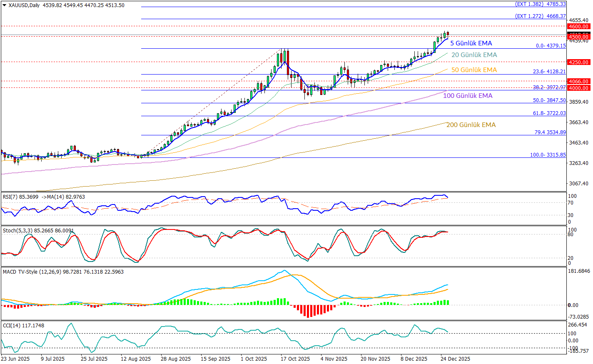Click the 50.0 Fibonacci level at 3847.50
This screenshot has height=364, width=593.
click(549, 100)
